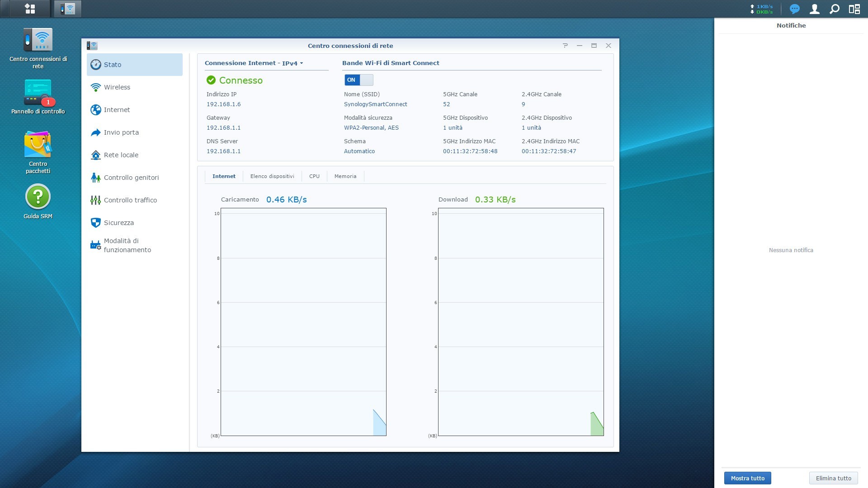Click the Mostra tutto button
The image size is (868, 488).
[747, 478]
